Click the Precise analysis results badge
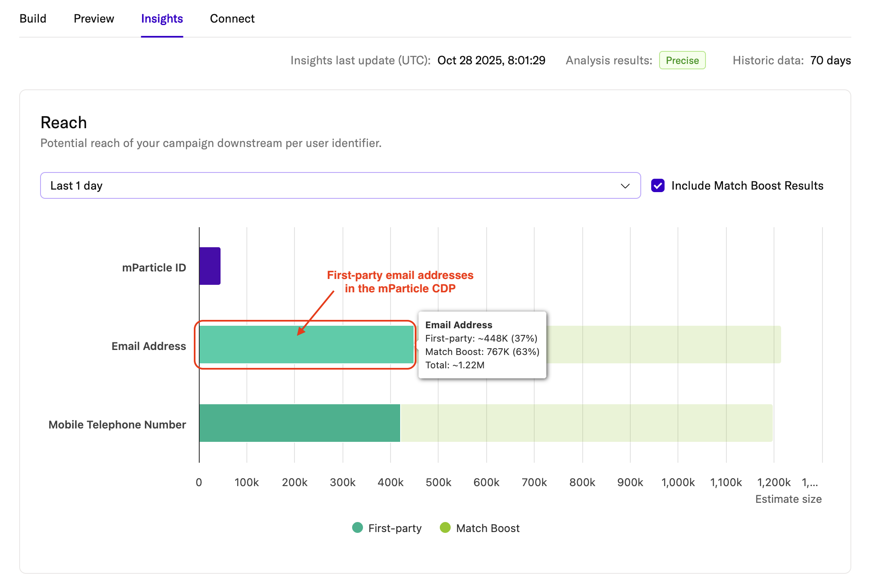The height and width of the screenshot is (588, 873). pyautogui.click(x=682, y=61)
